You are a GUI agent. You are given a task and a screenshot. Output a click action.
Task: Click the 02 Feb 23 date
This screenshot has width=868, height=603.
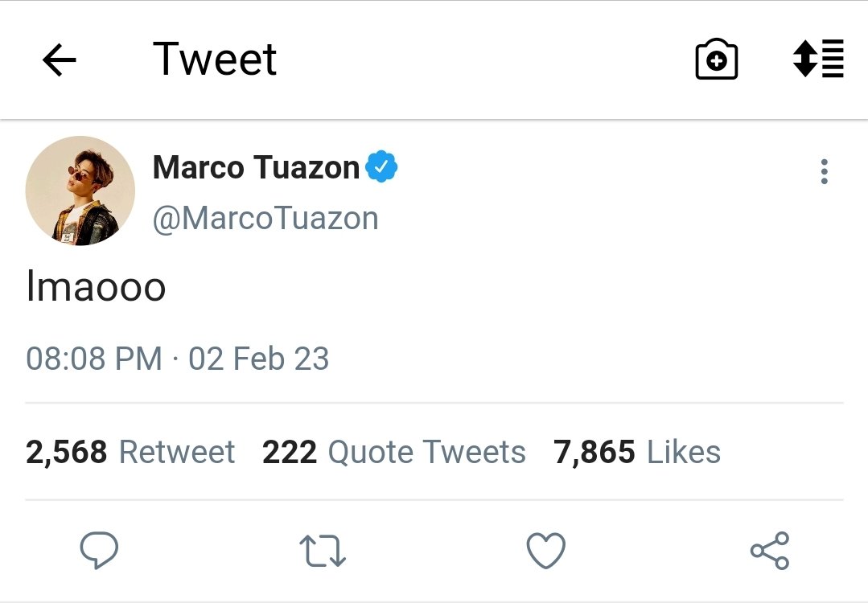click(258, 359)
